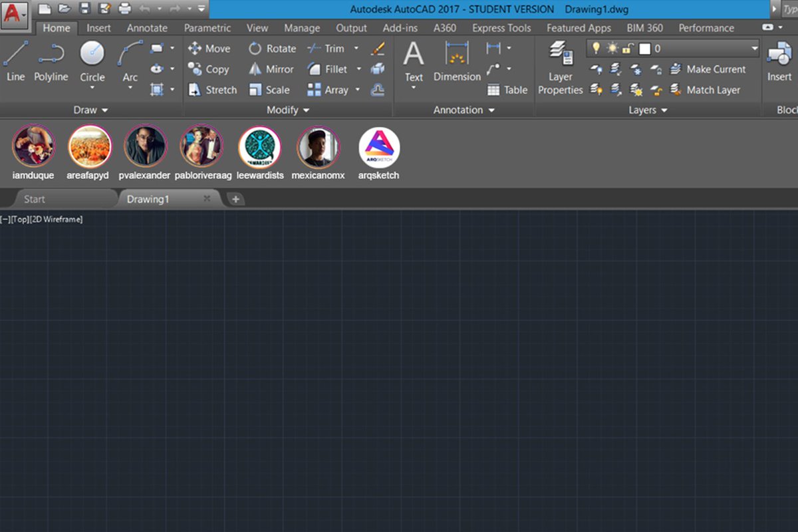Click the layer Isolate icon

coord(615,69)
